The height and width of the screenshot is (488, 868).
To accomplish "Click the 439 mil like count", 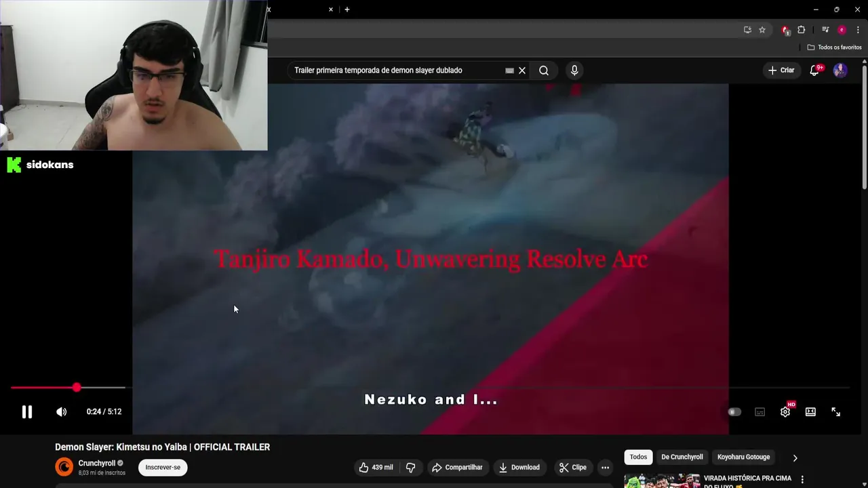I will tap(382, 467).
